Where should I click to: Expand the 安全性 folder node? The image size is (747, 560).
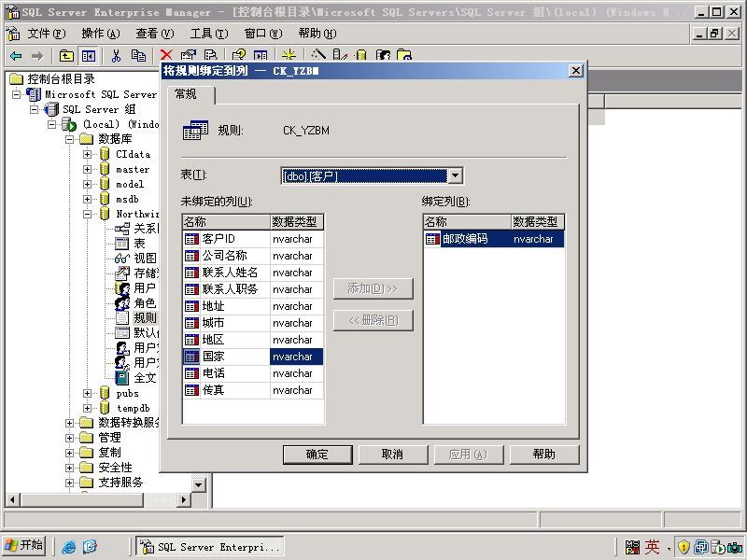click(69, 468)
